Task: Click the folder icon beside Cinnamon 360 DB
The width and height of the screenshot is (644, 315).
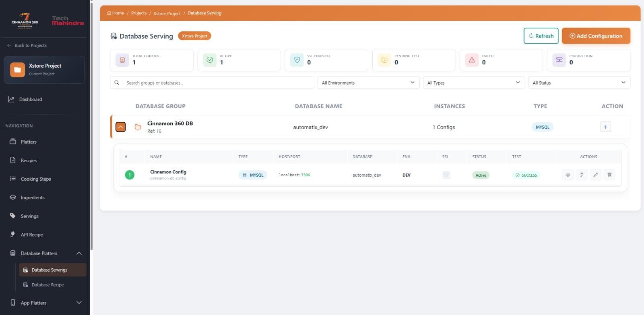Action: click(138, 127)
